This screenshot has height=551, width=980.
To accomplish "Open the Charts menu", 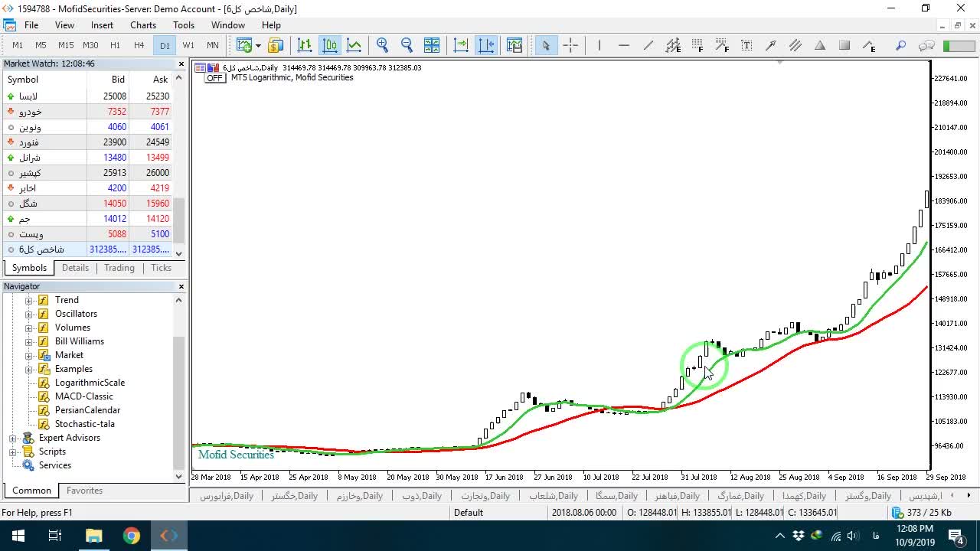I will coord(143,24).
